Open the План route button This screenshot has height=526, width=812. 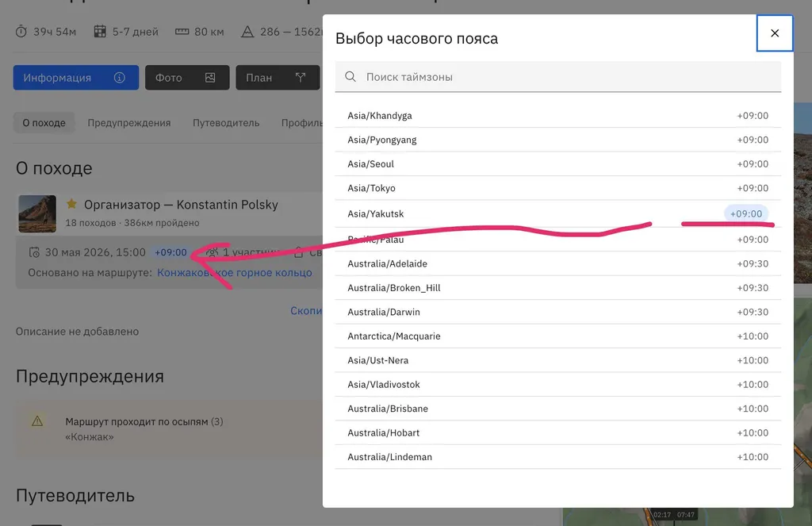(x=277, y=78)
